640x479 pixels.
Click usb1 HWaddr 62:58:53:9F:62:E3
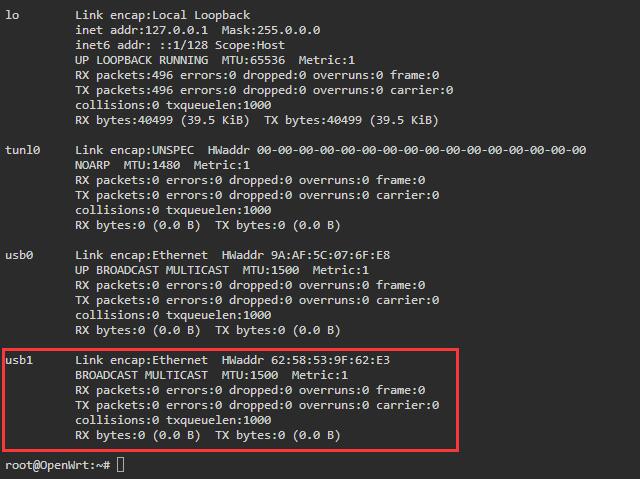(306, 360)
